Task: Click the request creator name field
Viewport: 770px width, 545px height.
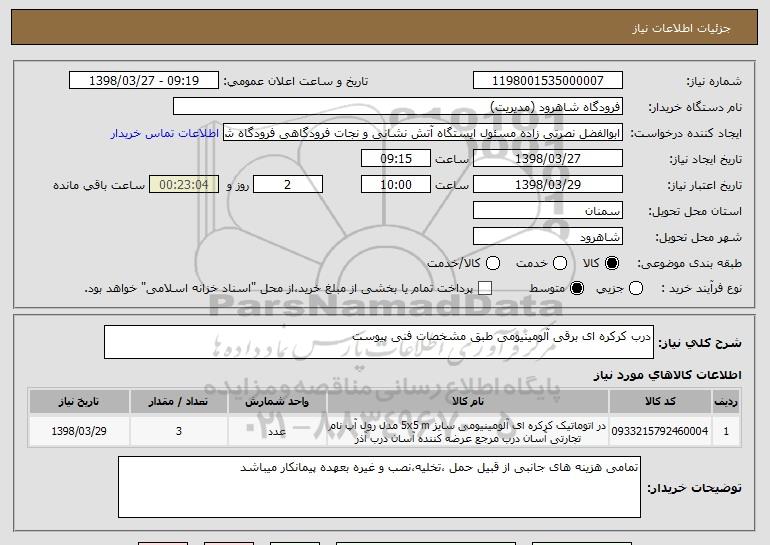Action: (x=423, y=133)
